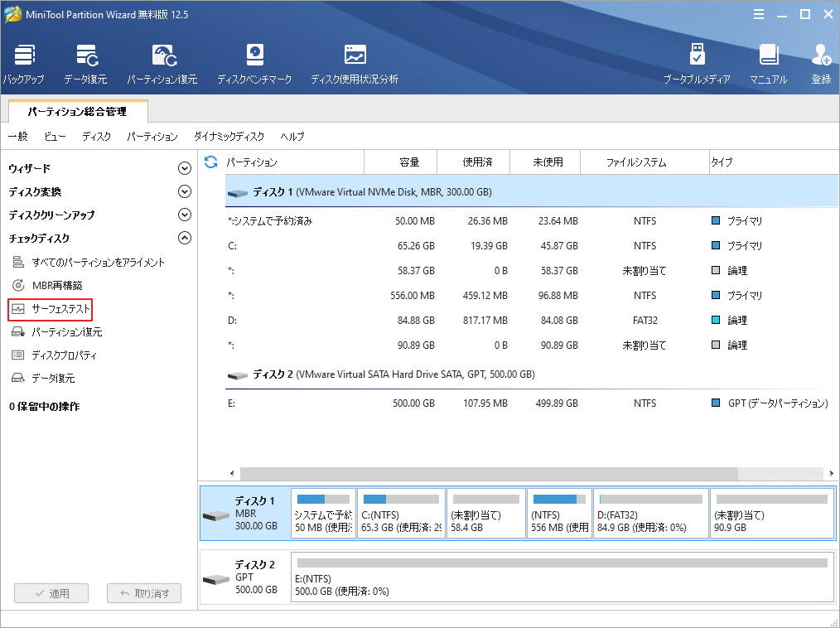Open the ビュー menu
Image resolution: width=840 pixels, height=628 pixels.
(x=55, y=136)
